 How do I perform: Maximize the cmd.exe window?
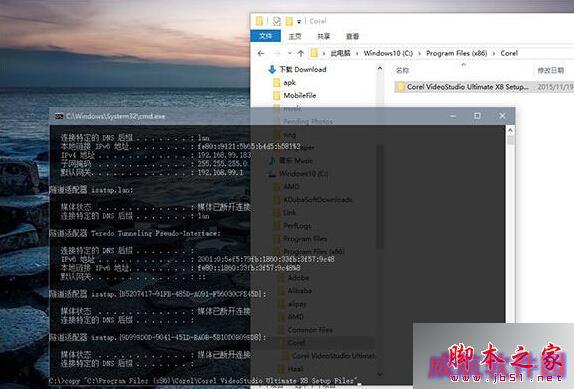tap(477, 116)
